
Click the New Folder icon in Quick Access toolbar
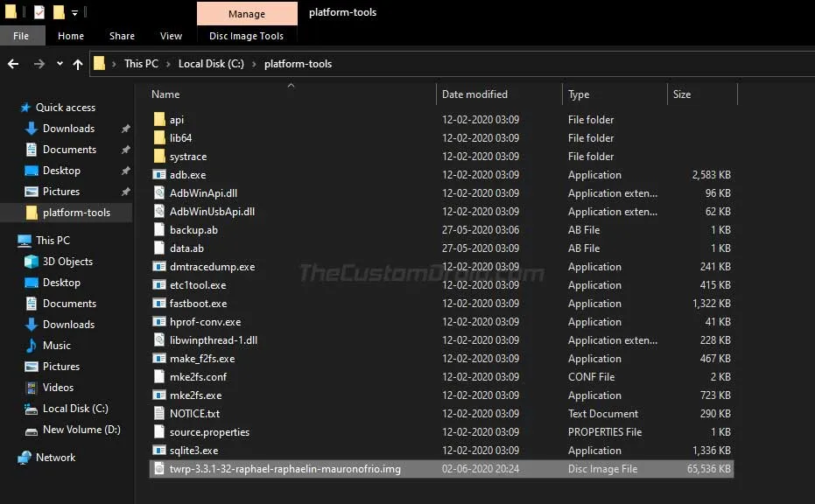(x=59, y=11)
